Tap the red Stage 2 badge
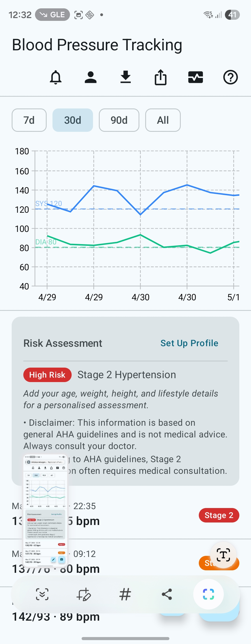The image size is (251, 644). 219,515
